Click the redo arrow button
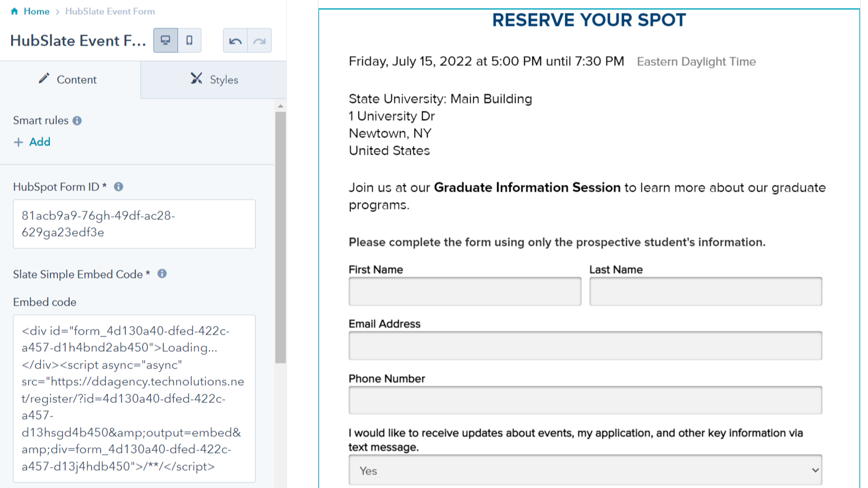868x488 pixels. pyautogui.click(x=259, y=41)
